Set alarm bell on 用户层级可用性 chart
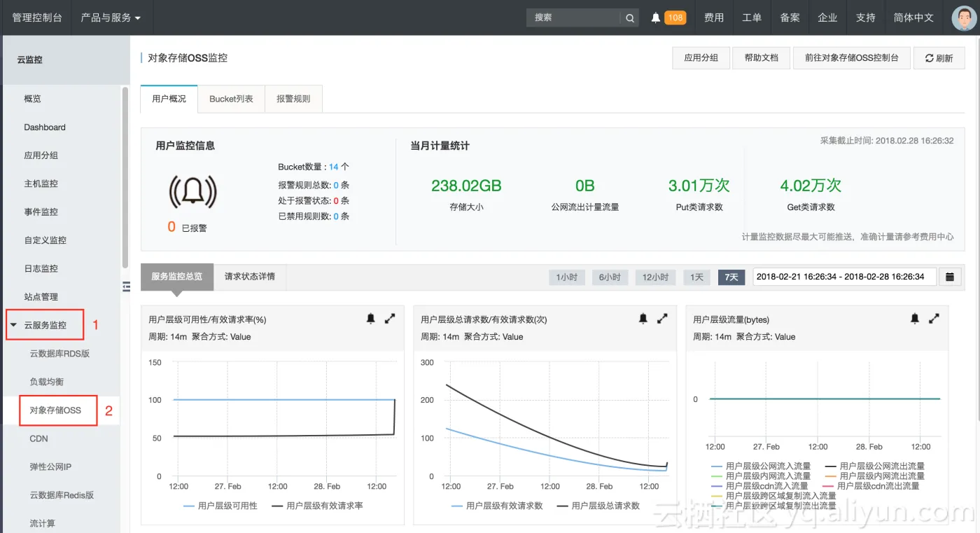980x533 pixels. coord(371,319)
